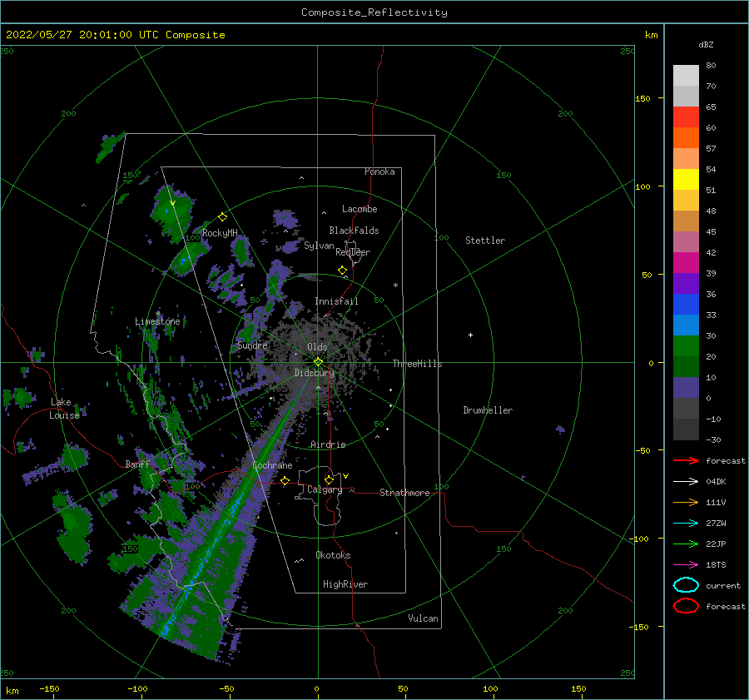Click the ThreeHills label
Viewport: 749px width, 700px height.
coord(418,364)
